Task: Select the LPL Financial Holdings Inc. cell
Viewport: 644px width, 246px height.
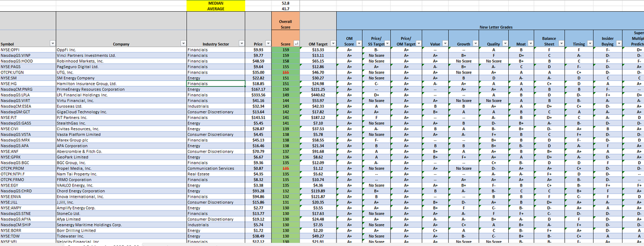Action: tap(121, 94)
